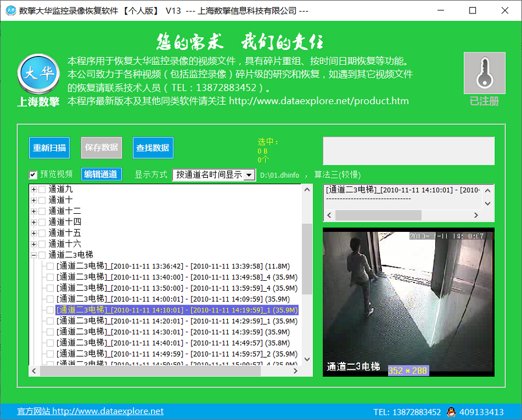
Task: Click the tree list scroll-down arrow
Action: point(307,359)
